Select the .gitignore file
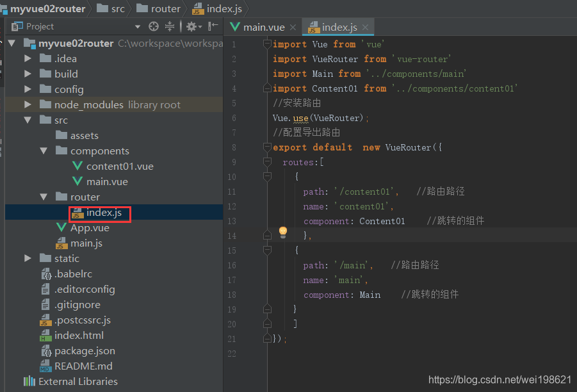 [77, 305]
